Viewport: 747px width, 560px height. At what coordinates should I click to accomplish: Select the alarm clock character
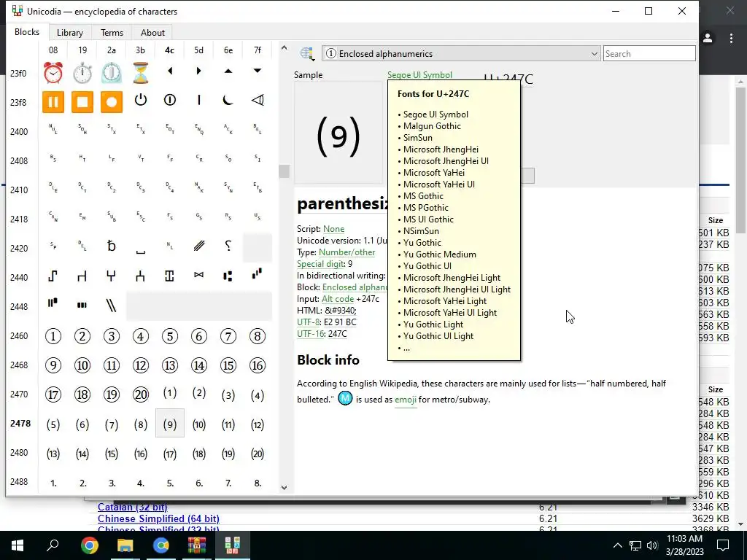point(53,73)
